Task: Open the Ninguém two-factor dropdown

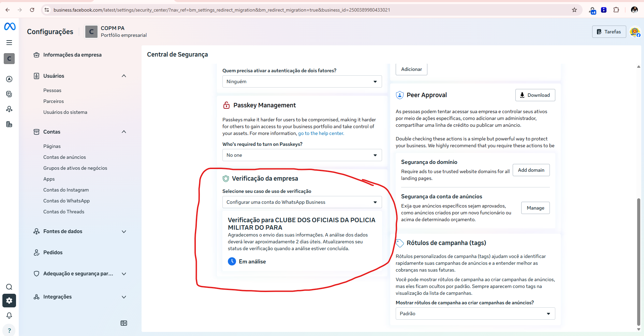Action: (x=302, y=81)
